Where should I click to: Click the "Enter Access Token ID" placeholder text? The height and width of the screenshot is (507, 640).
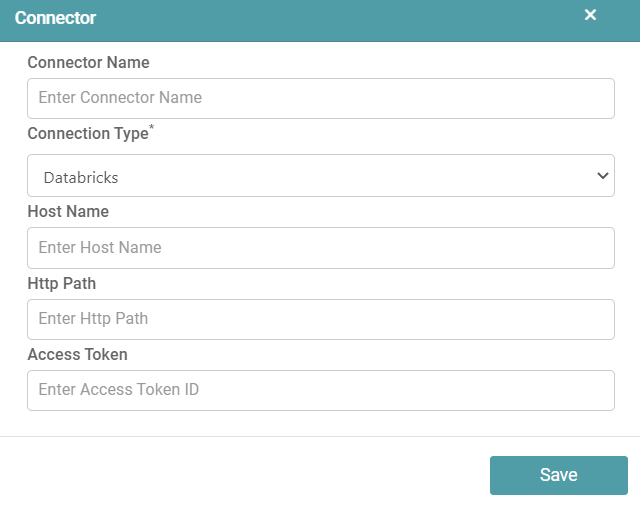(x=118, y=390)
